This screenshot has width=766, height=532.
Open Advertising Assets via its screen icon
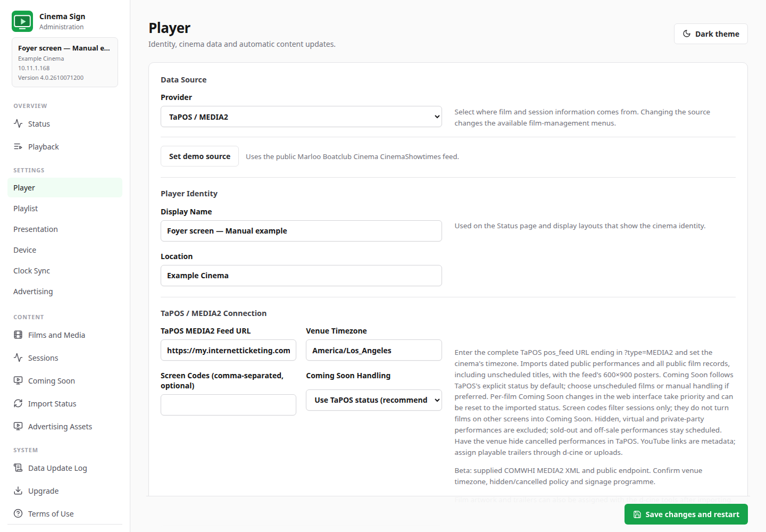click(18, 426)
